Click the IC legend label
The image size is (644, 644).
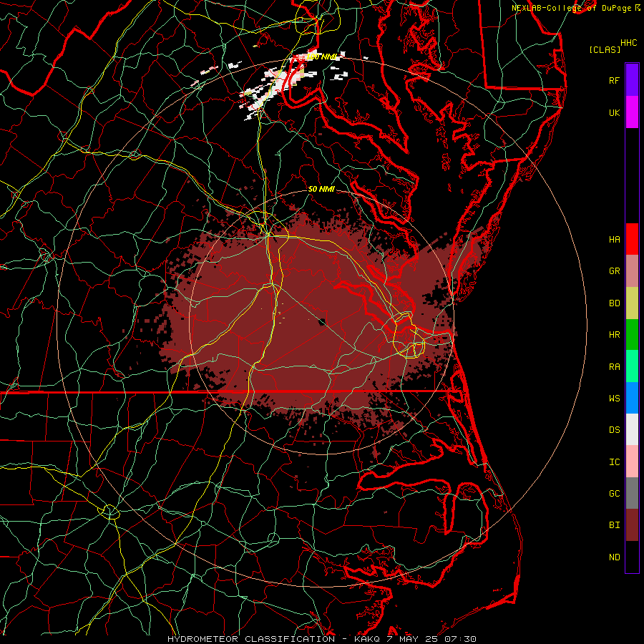pyautogui.click(x=614, y=462)
